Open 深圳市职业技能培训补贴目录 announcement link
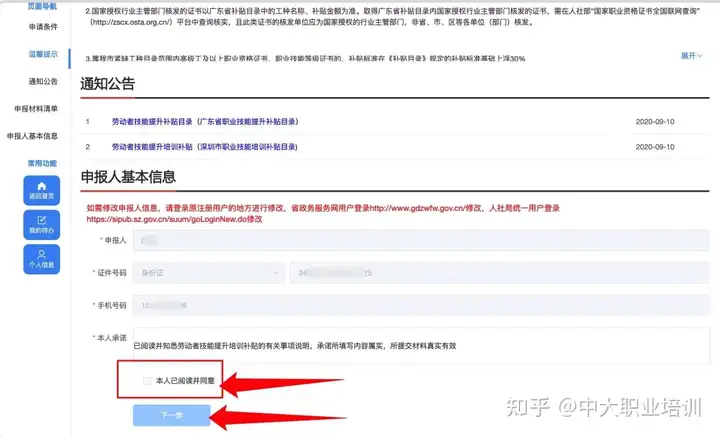The width and height of the screenshot is (720, 437). [205, 147]
